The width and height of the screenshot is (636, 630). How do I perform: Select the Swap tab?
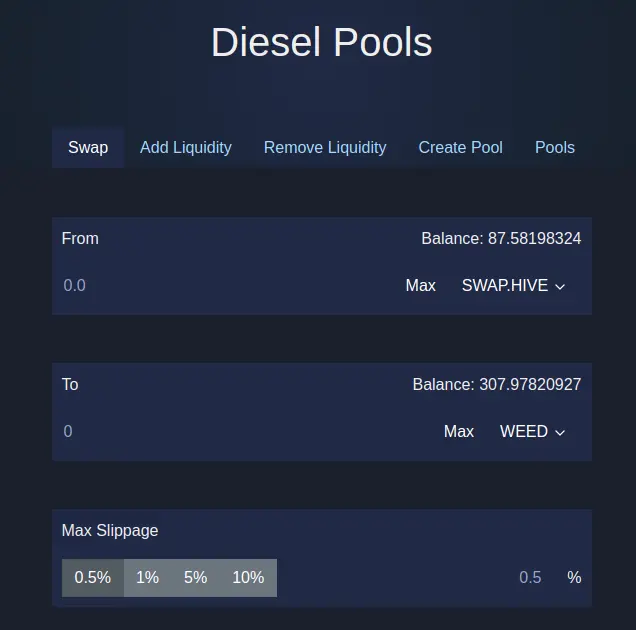pos(88,147)
